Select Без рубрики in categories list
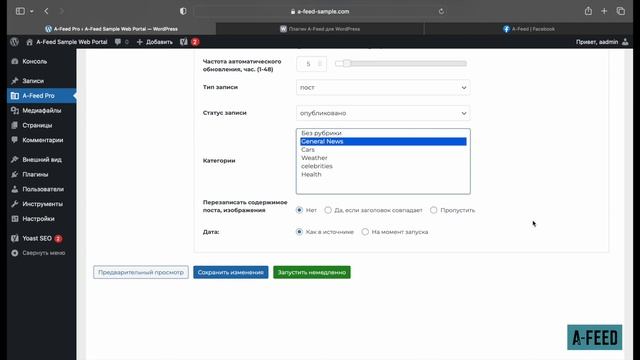Screen dimensions: 640x360 (x=383, y=133)
